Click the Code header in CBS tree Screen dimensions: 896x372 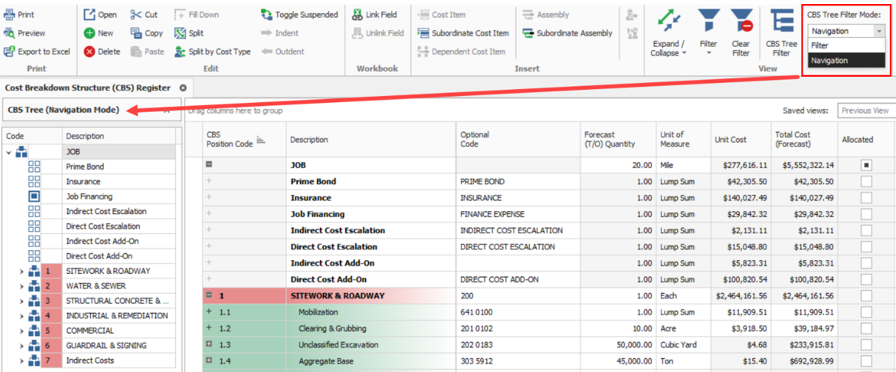tap(33, 136)
